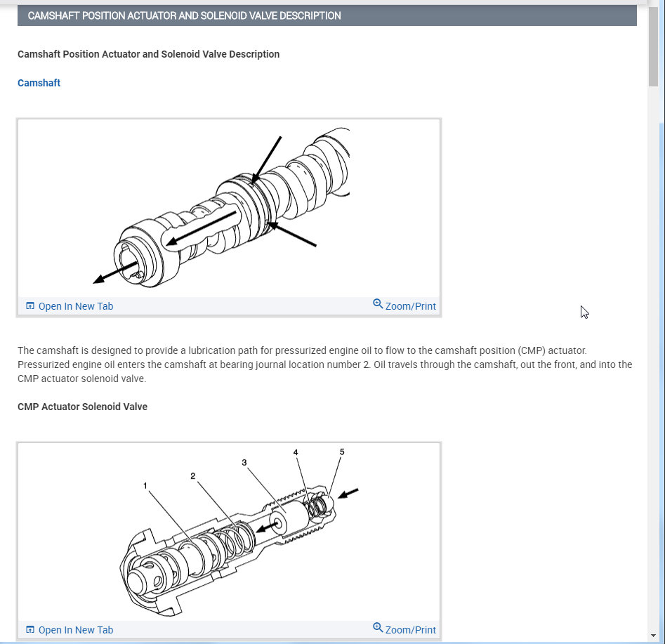Click the scrollbar down arrow
665x644 pixels.
pyautogui.click(x=653, y=636)
